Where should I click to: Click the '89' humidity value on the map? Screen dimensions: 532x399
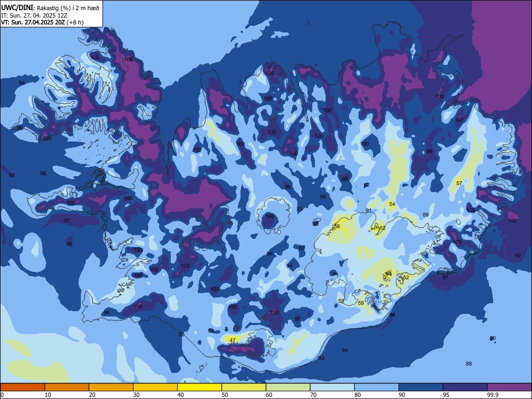pos(426,215)
